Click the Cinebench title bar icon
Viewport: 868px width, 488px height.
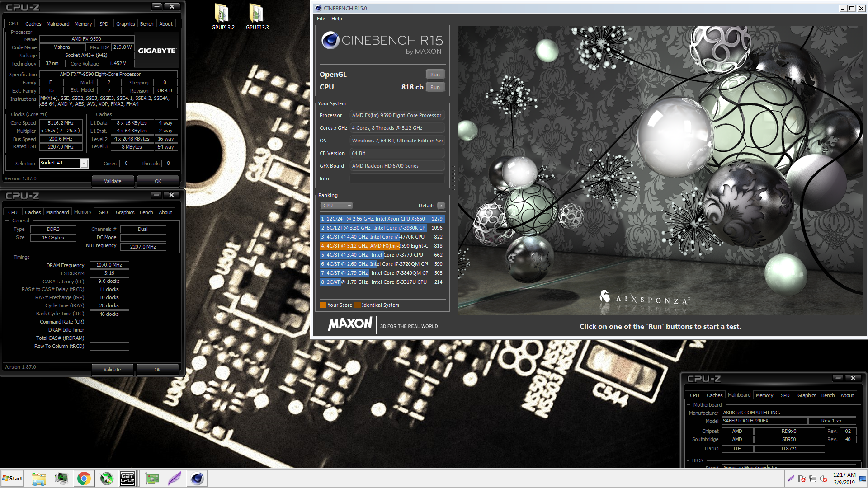tap(318, 8)
